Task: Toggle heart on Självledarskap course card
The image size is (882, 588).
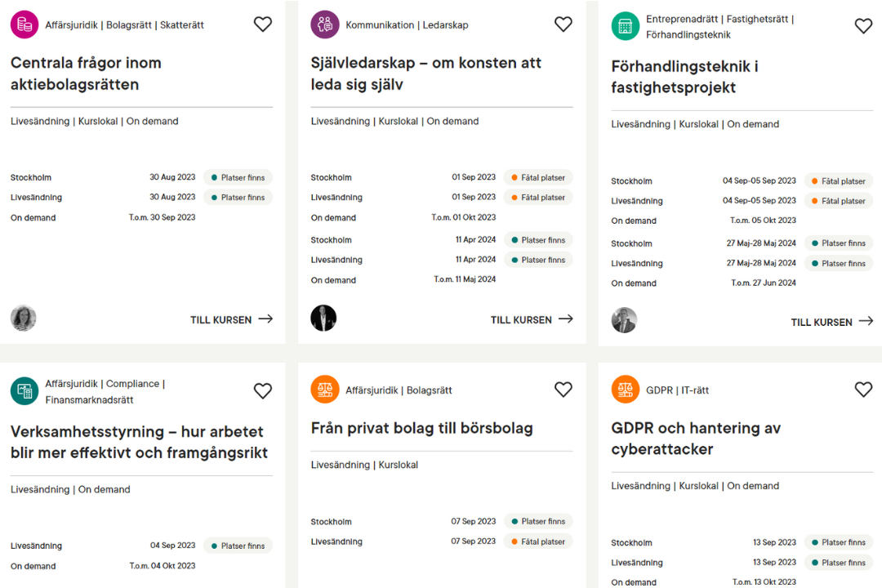Action: tap(563, 24)
